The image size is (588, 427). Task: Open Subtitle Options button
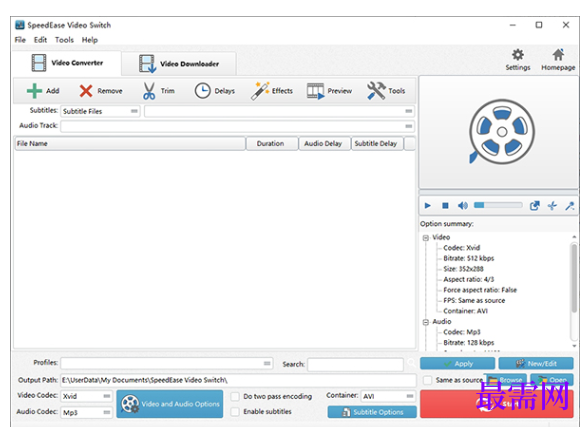click(x=372, y=412)
